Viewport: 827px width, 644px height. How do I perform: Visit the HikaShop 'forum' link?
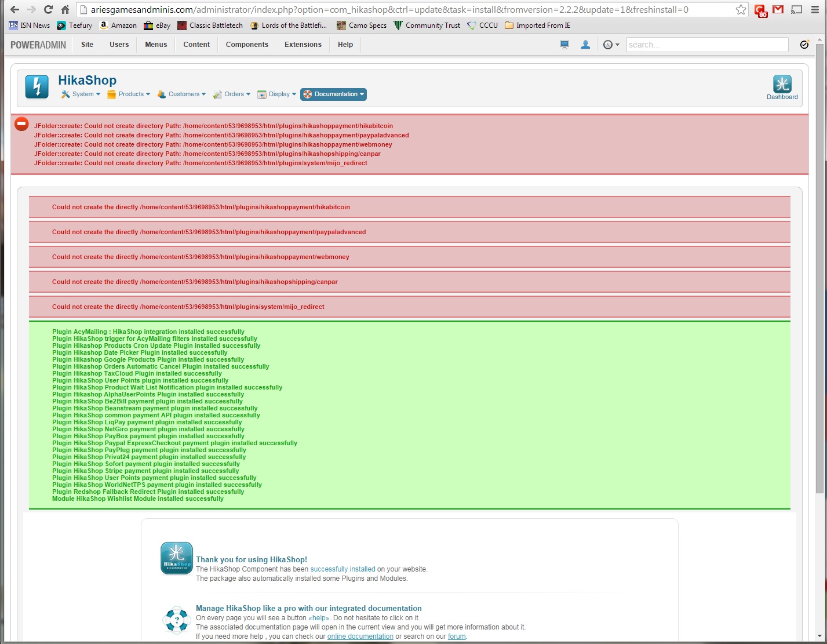pos(457,636)
